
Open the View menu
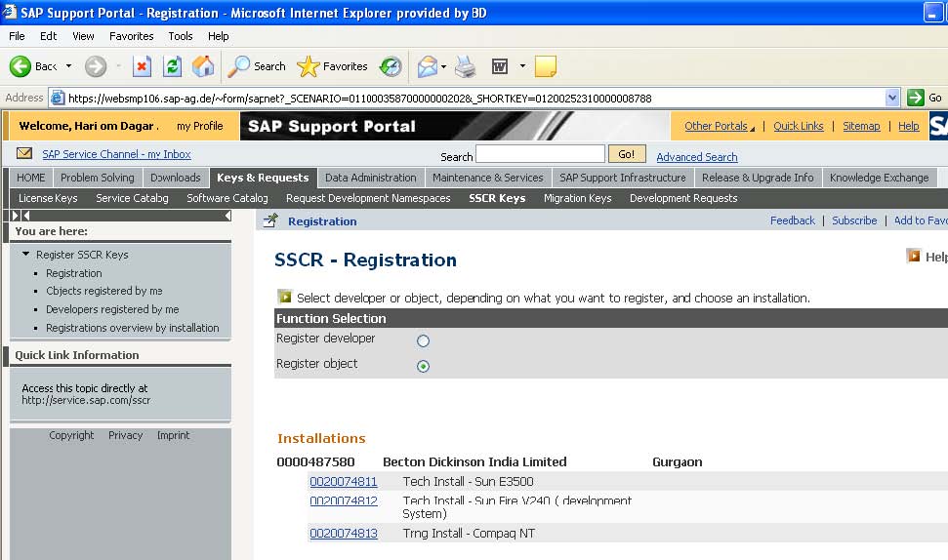(x=83, y=36)
